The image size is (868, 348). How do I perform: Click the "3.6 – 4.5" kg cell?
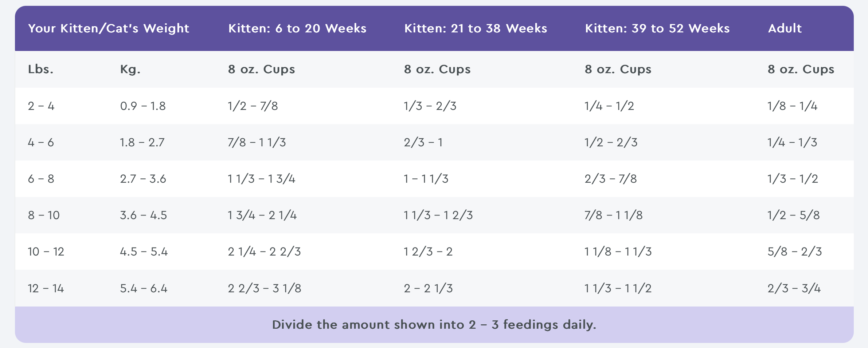[x=143, y=215]
